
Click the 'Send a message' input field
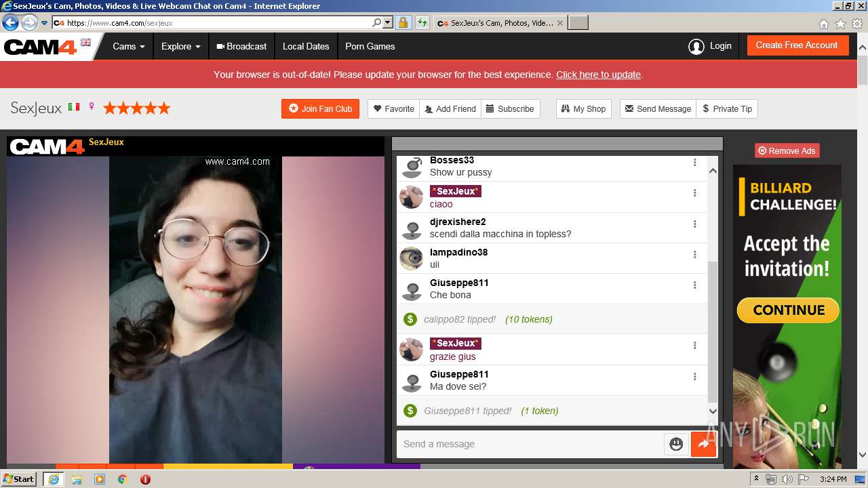pyautogui.click(x=530, y=444)
